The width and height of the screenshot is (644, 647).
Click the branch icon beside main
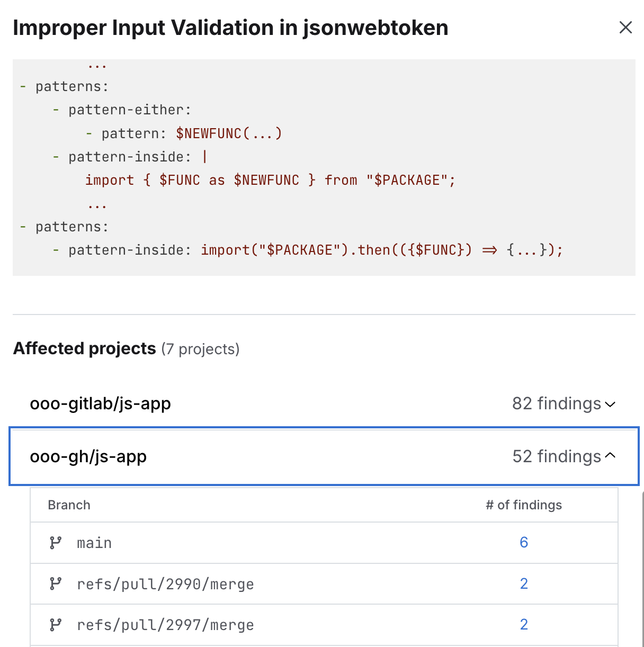pos(56,543)
